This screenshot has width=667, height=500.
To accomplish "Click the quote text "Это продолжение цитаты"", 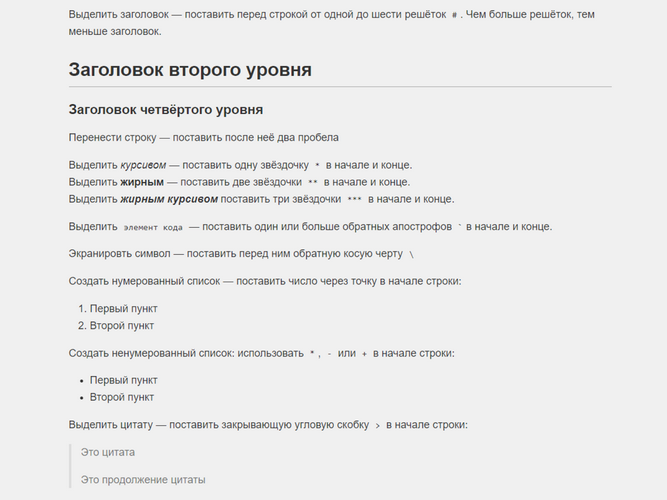I will [x=143, y=480].
